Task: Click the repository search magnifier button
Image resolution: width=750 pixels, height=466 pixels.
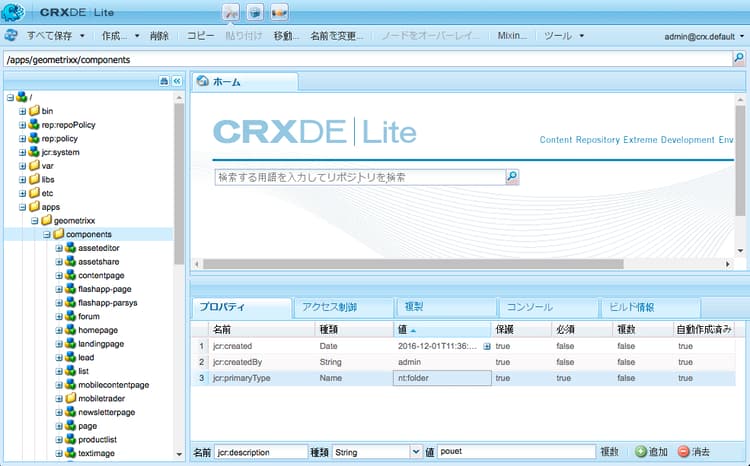Action: (512, 177)
